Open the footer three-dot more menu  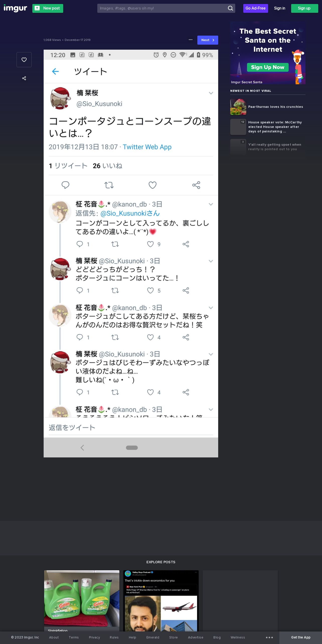[269, 637]
